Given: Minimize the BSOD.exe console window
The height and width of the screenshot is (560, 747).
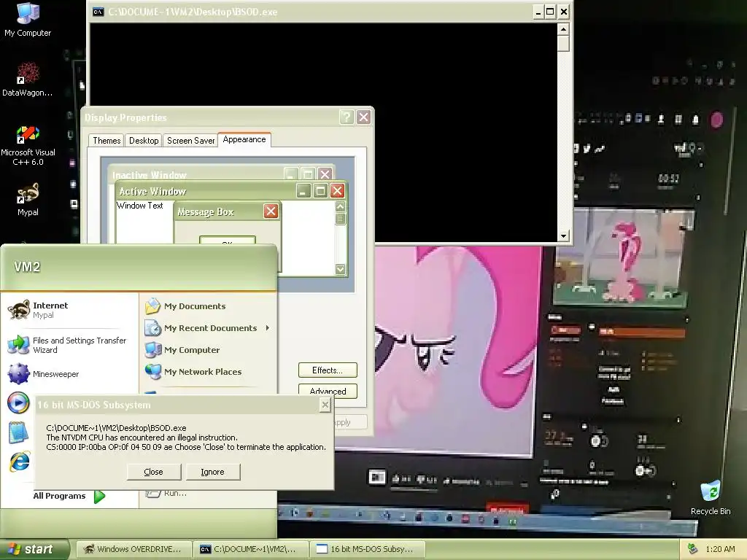Looking at the screenshot, I should click(x=538, y=12).
